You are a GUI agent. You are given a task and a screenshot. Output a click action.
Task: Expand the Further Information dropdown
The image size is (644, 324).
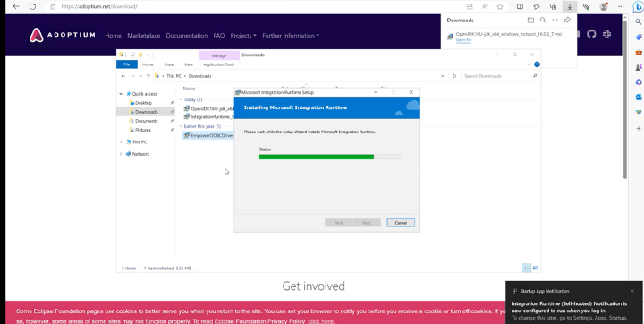(291, 36)
